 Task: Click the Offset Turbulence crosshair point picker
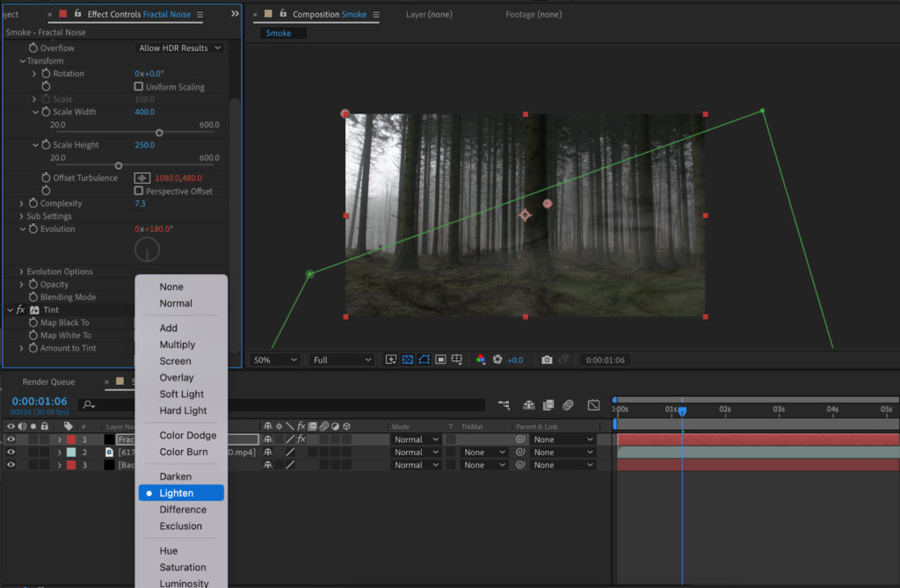tap(142, 178)
